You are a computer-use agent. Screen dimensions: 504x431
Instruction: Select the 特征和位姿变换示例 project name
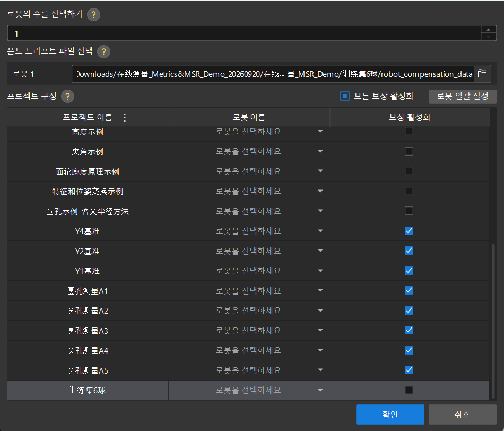point(88,192)
